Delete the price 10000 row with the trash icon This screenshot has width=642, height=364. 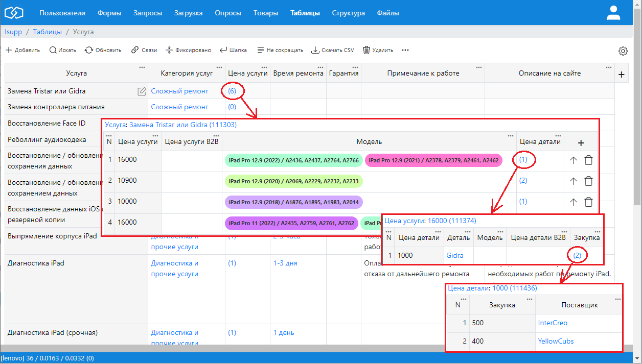tap(589, 202)
